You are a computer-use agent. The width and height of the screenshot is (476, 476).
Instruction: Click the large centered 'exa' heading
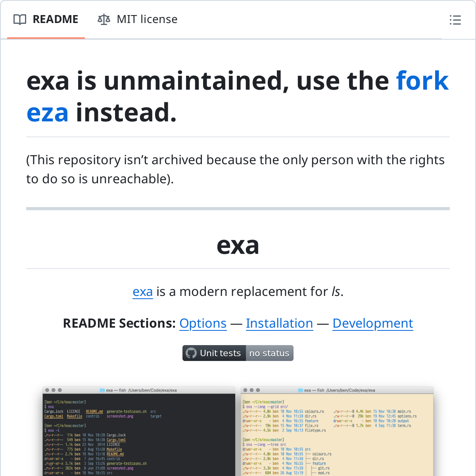coord(238,246)
